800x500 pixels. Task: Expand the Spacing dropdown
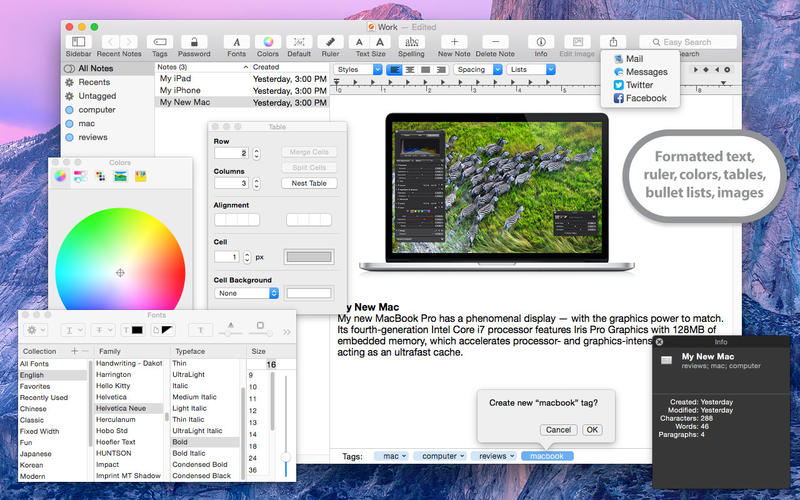pyautogui.click(x=478, y=70)
